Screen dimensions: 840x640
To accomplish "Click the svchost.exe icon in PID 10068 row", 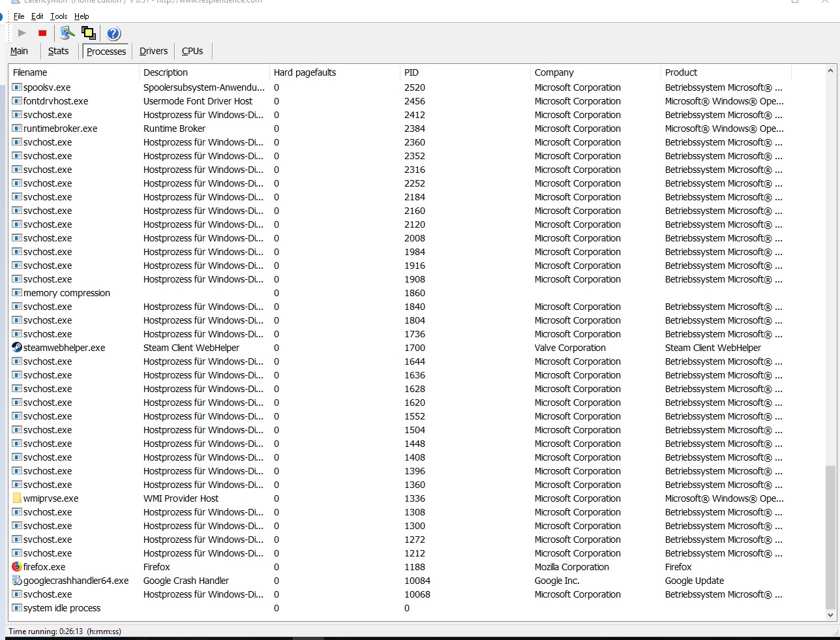I will pos(17,594).
